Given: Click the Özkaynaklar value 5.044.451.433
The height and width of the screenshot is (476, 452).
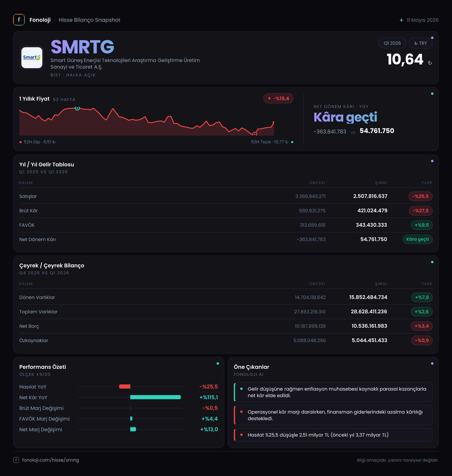Looking at the screenshot, I should (369, 340).
